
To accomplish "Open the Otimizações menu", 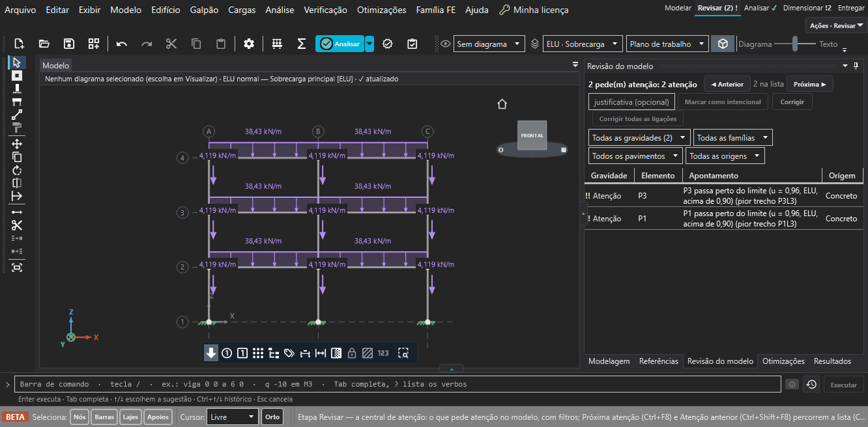I will pos(381,10).
